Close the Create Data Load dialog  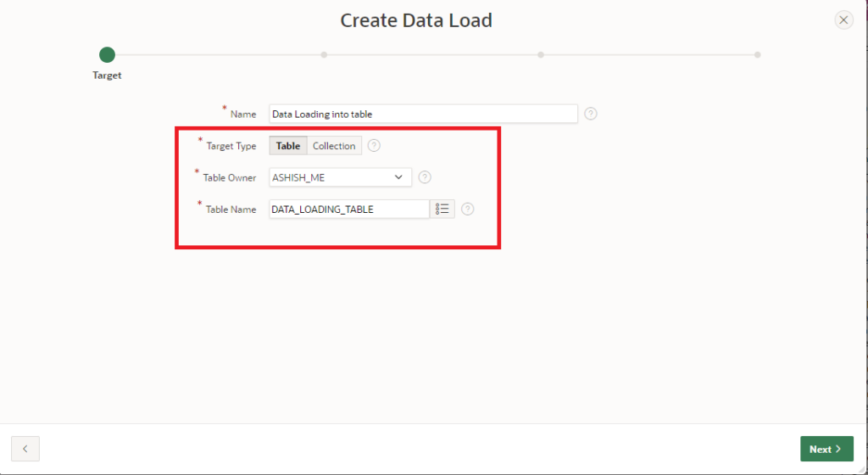click(843, 20)
